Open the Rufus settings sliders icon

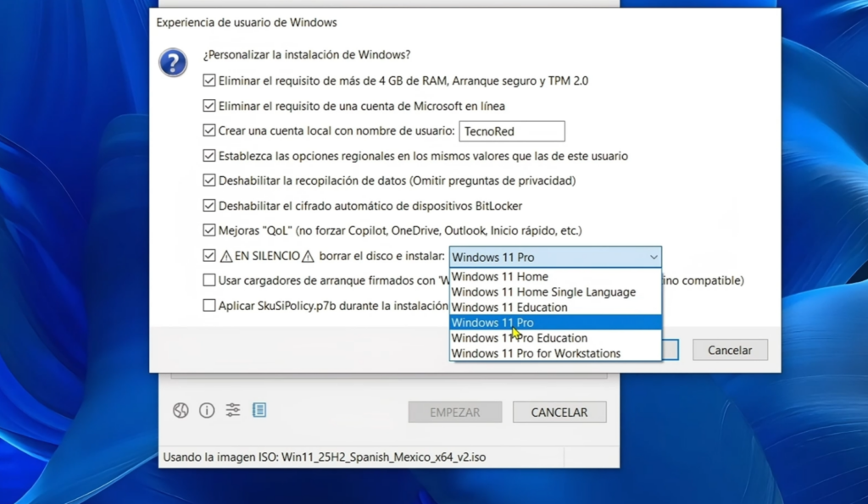233,410
